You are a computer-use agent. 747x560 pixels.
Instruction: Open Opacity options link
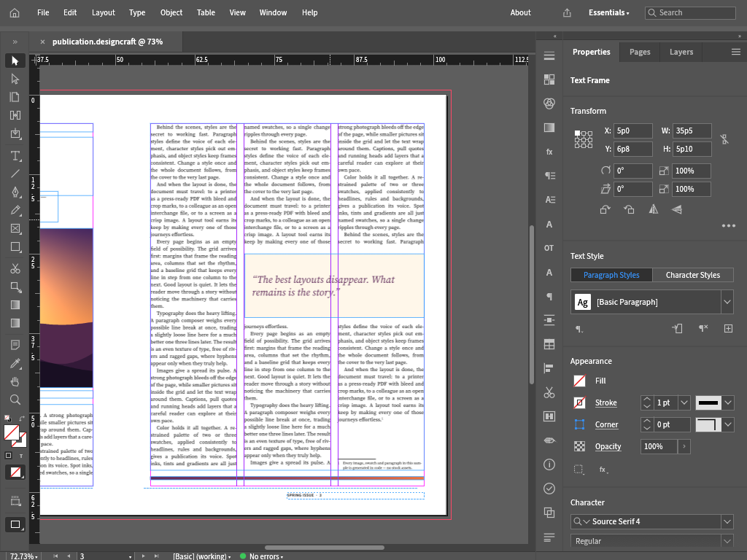coord(608,446)
